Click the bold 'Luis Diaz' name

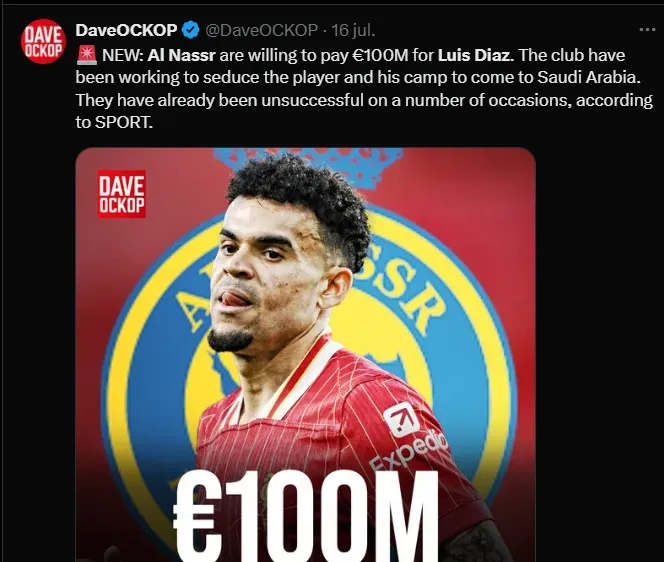click(x=474, y=55)
